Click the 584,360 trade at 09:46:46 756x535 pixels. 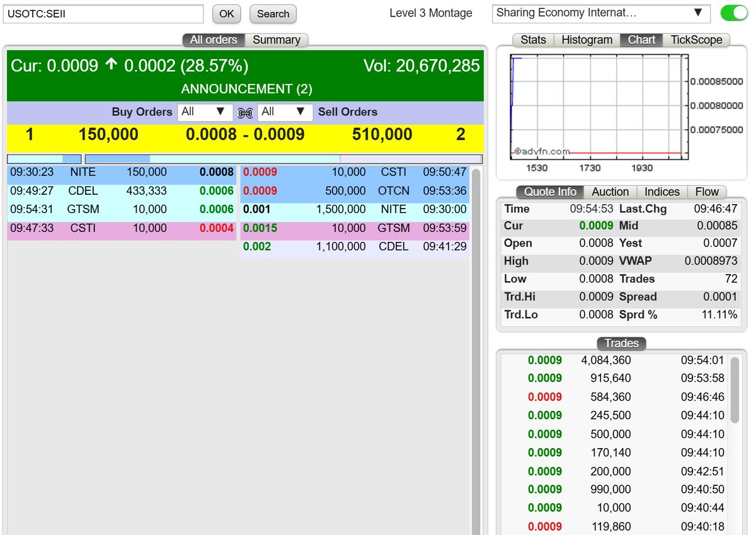point(615,397)
